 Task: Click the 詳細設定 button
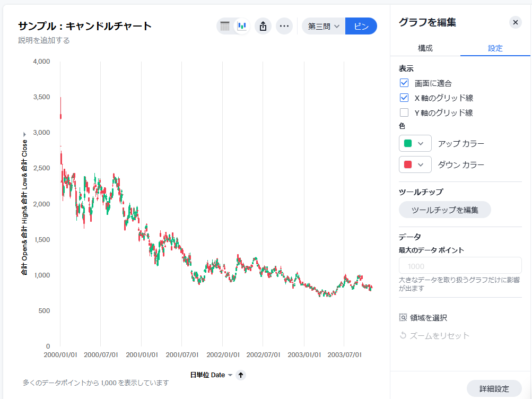494,389
